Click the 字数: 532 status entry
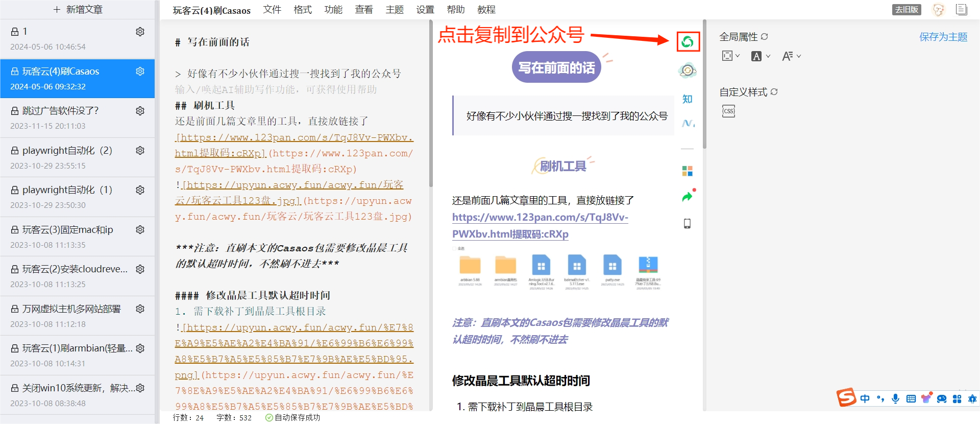Screen dimensions: 980x424 click(234, 418)
